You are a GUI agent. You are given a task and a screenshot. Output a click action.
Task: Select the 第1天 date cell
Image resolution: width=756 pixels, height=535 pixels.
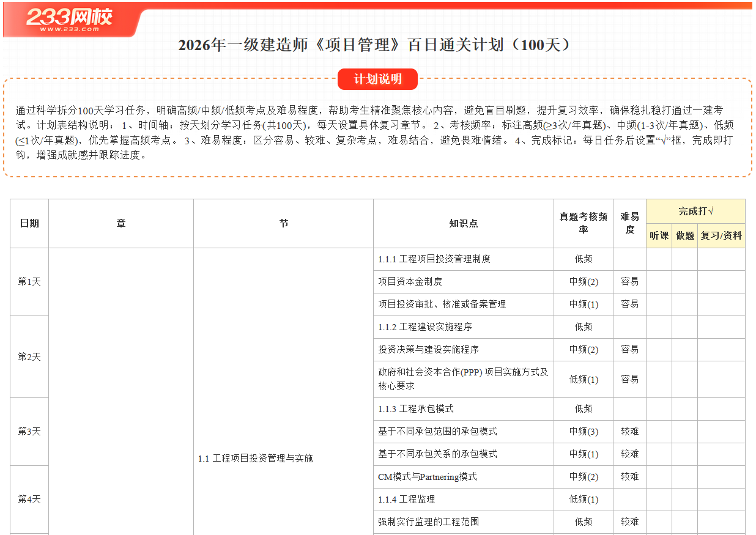pos(29,282)
